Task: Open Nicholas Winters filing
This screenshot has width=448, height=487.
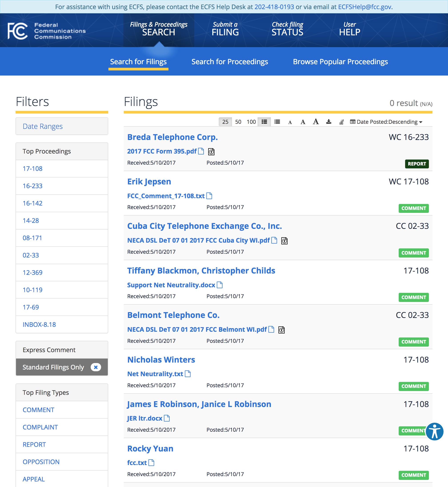Action: pyautogui.click(x=161, y=359)
